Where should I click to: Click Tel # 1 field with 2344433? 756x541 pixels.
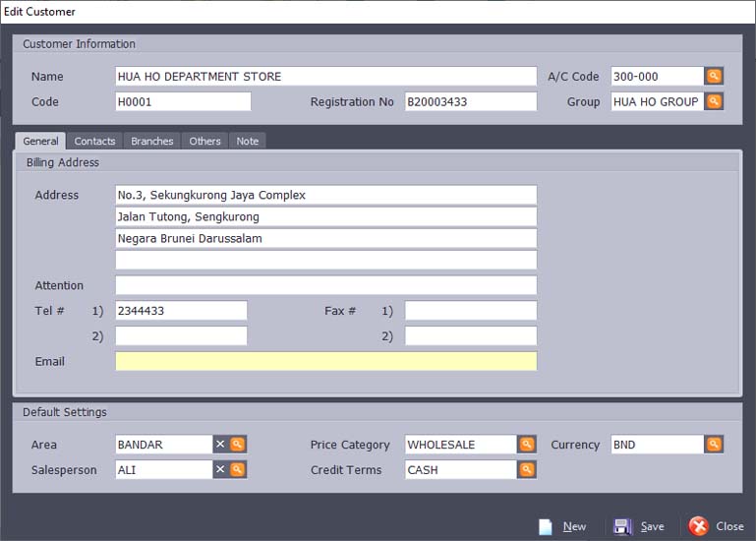181,310
